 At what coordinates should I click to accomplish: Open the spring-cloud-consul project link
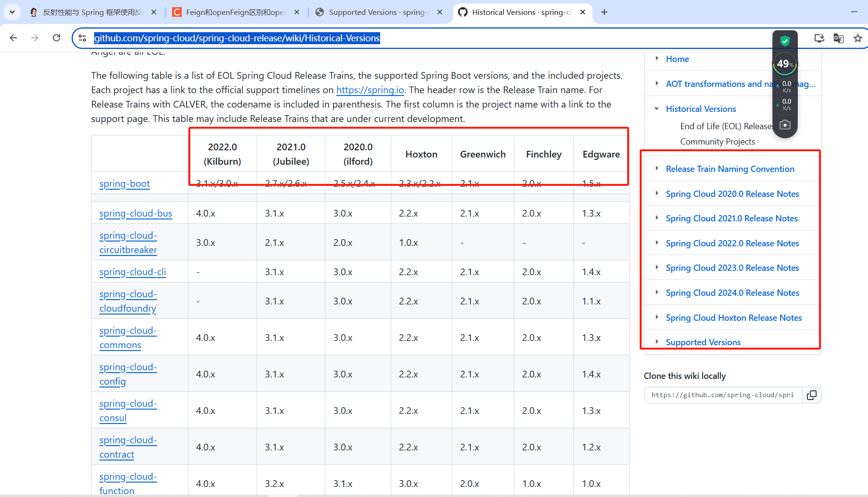coord(128,411)
